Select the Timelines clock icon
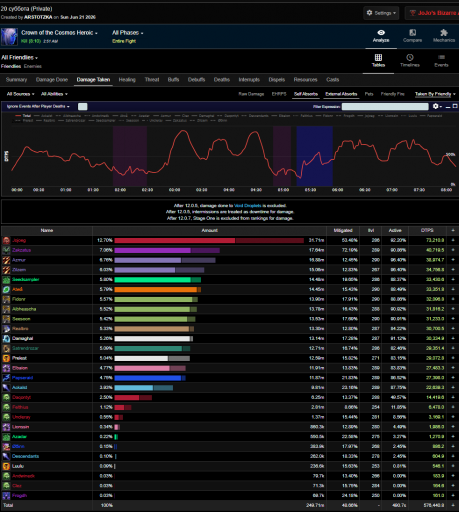Viewport: 459px width, 512px height. (x=410, y=57)
